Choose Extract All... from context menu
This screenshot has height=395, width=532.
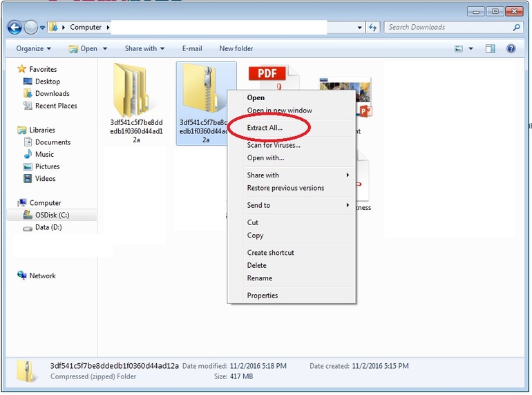pyautogui.click(x=265, y=128)
